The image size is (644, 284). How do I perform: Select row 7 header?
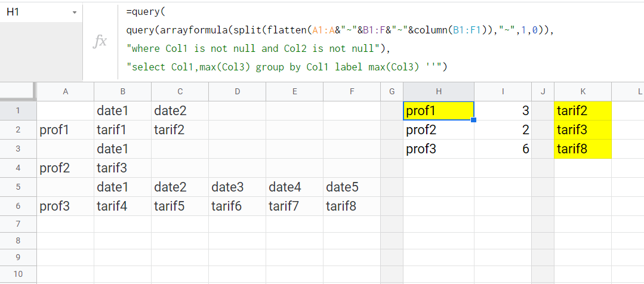click(x=18, y=224)
